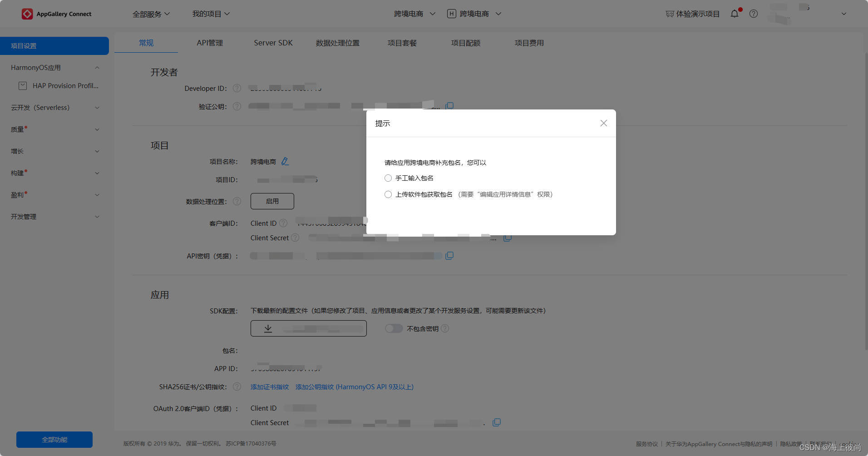This screenshot has height=456, width=868.
Task: Click help icon next to SHA256证书/公钥指纹
Action: click(237, 387)
